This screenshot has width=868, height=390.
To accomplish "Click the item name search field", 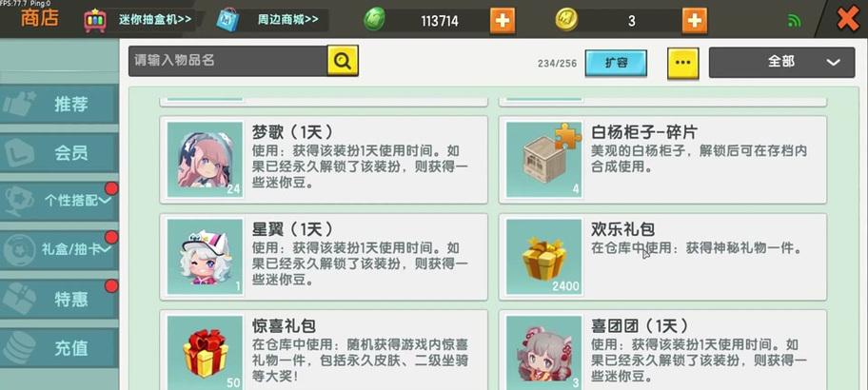I will point(228,61).
